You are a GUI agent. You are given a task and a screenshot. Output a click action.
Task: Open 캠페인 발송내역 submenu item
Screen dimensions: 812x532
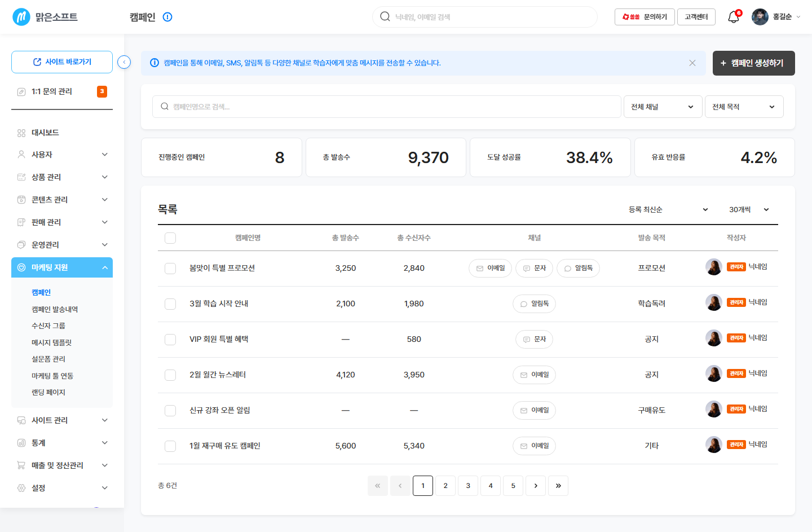55,309
